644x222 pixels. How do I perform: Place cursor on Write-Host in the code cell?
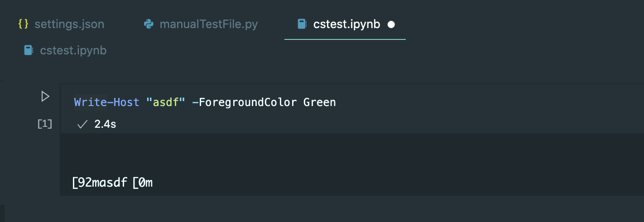(x=106, y=102)
